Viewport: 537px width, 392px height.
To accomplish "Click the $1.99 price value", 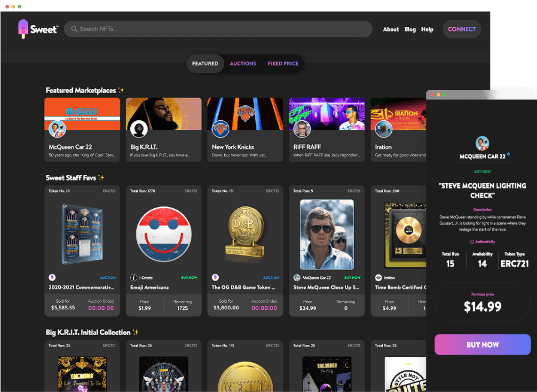I will (x=144, y=308).
